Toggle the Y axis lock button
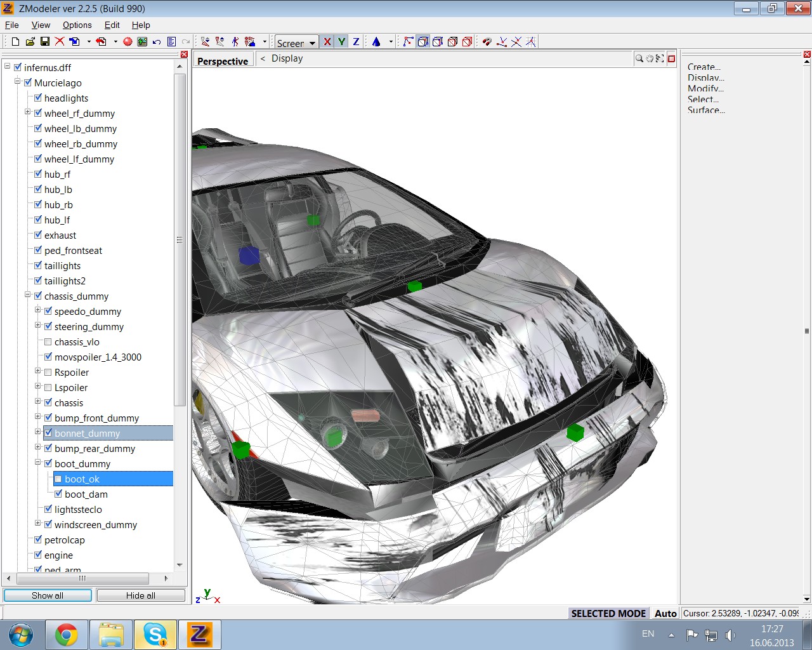 [341, 42]
